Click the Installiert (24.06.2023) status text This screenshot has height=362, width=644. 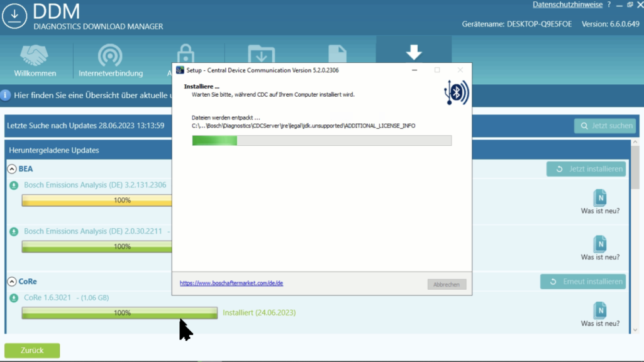click(259, 313)
